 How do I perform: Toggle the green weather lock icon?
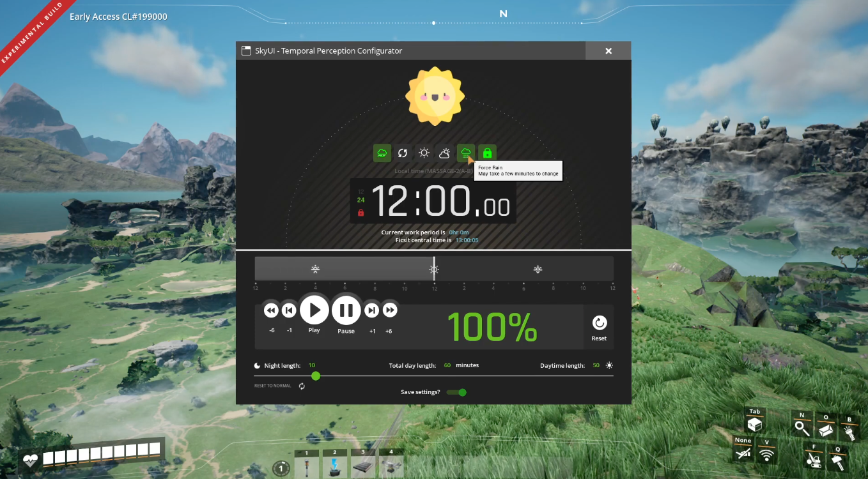pyautogui.click(x=487, y=153)
